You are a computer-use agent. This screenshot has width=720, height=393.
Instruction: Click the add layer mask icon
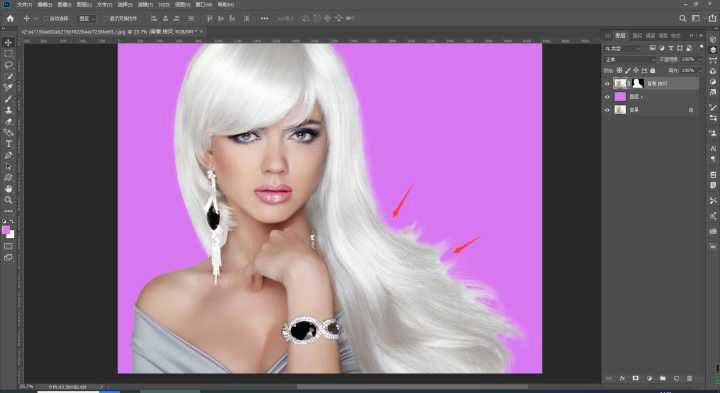(x=636, y=378)
